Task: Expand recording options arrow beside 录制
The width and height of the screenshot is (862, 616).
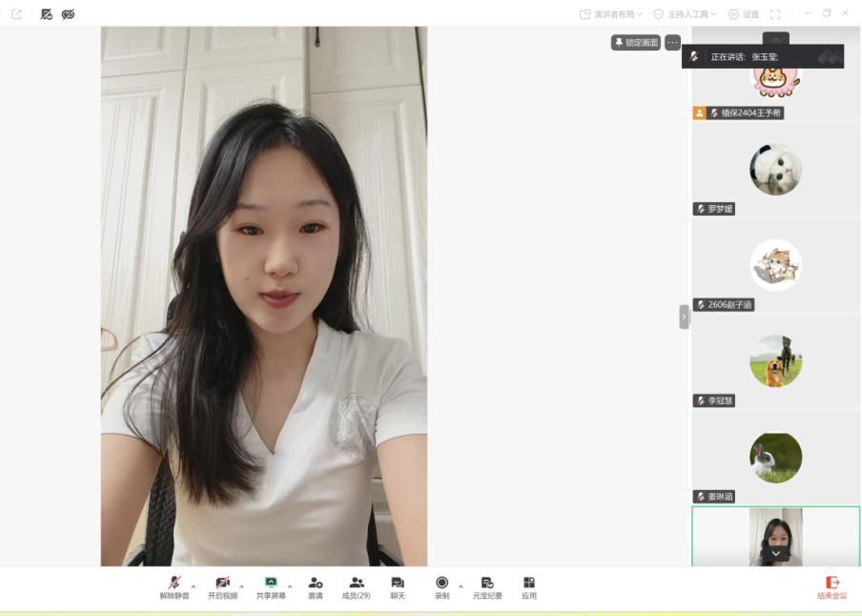Action: tap(461, 586)
